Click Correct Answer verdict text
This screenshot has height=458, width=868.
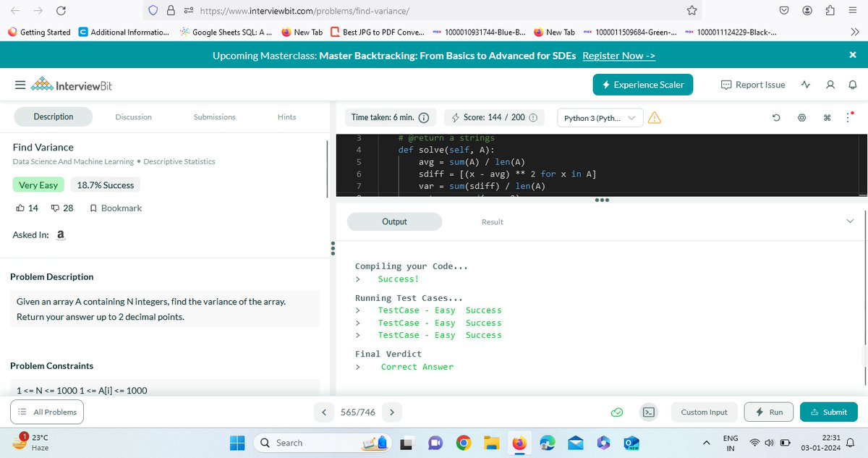417,367
